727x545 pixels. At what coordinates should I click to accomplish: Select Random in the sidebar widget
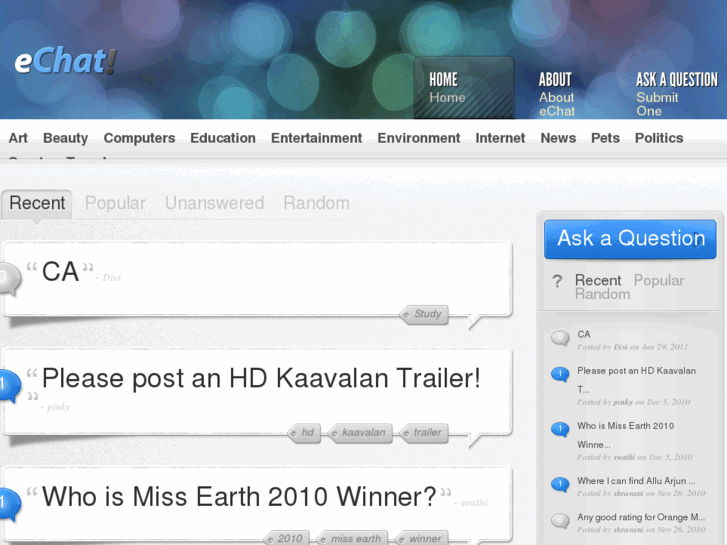pos(602,294)
